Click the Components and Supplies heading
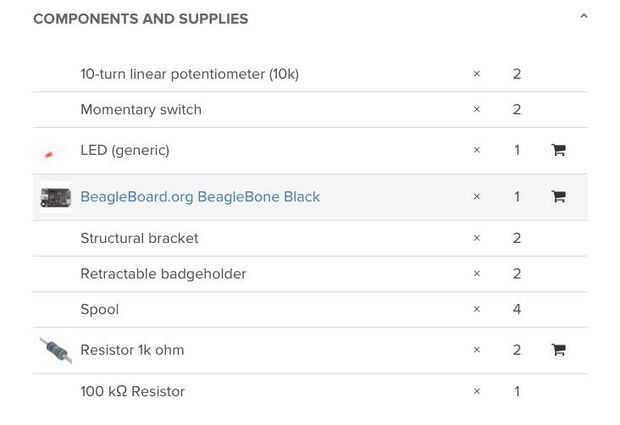 (x=140, y=19)
